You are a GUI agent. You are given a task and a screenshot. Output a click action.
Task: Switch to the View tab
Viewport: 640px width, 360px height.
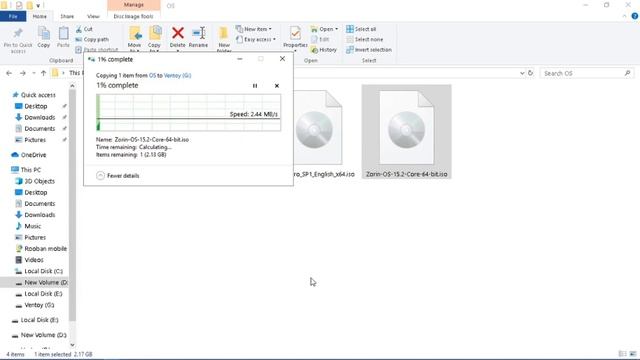[x=93, y=16]
